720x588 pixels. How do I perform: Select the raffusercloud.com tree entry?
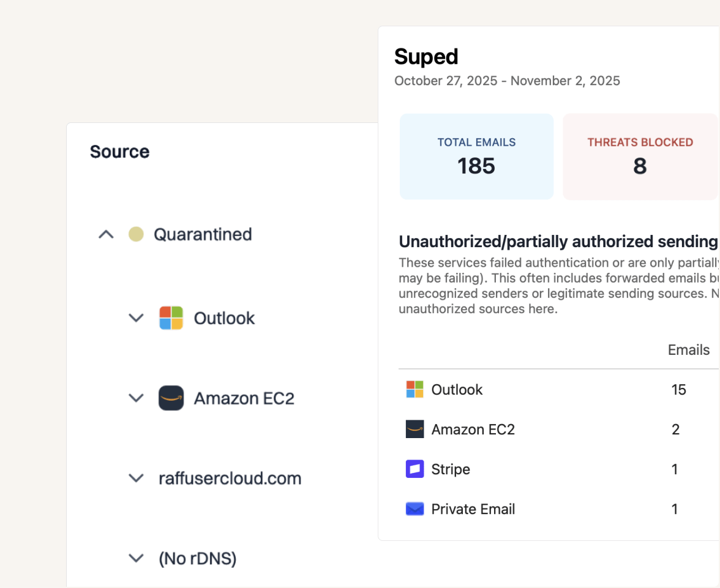(x=230, y=478)
